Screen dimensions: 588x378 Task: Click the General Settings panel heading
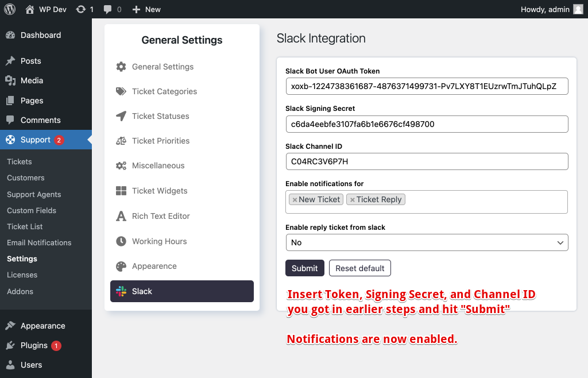pos(182,40)
